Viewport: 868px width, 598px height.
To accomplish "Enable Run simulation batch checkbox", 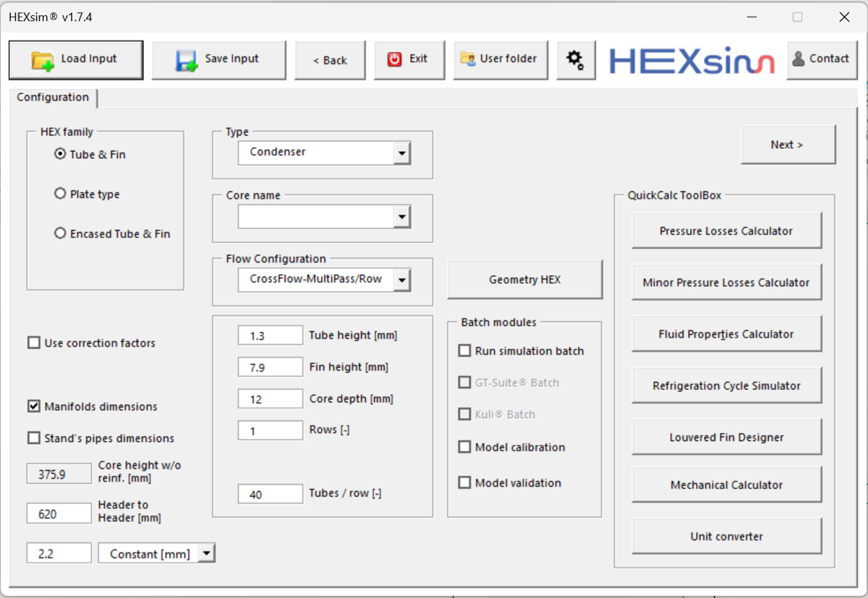I will [464, 351].
